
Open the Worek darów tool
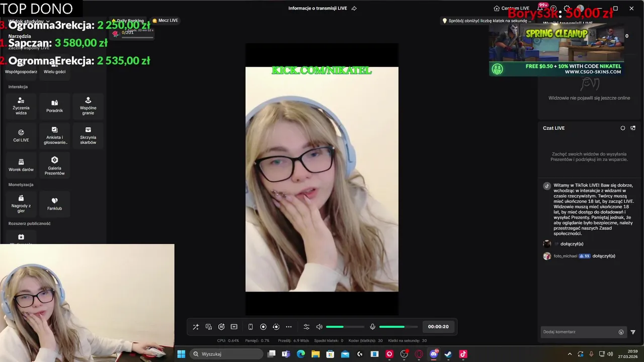coord(21,165)
